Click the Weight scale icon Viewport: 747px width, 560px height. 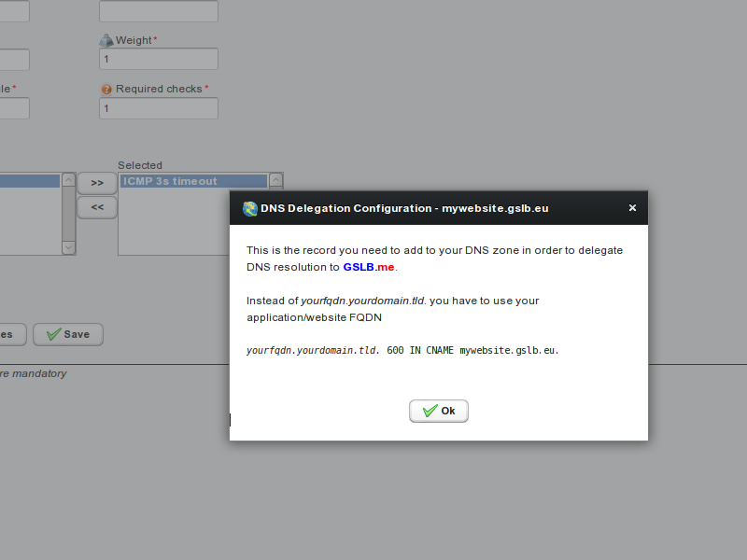pos(106,40)
